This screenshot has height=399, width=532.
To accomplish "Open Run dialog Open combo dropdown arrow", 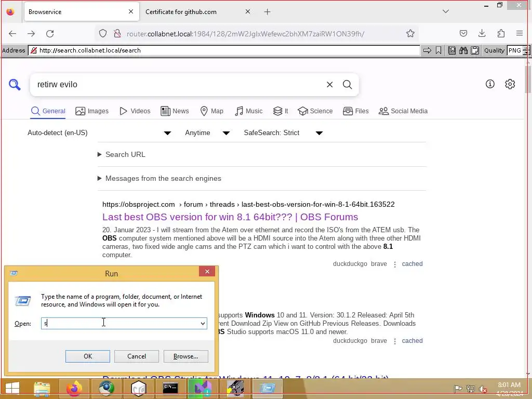I will pos(203,323).
